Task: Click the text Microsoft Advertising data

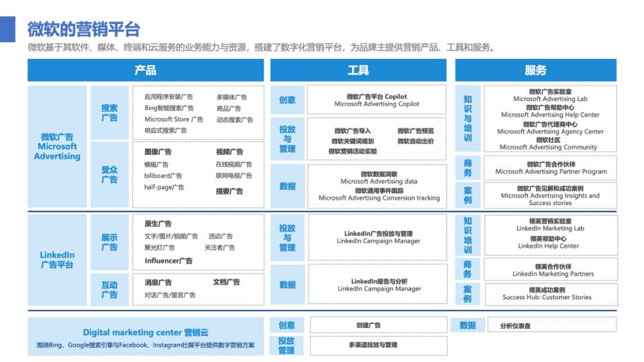Action: (378, 182)
